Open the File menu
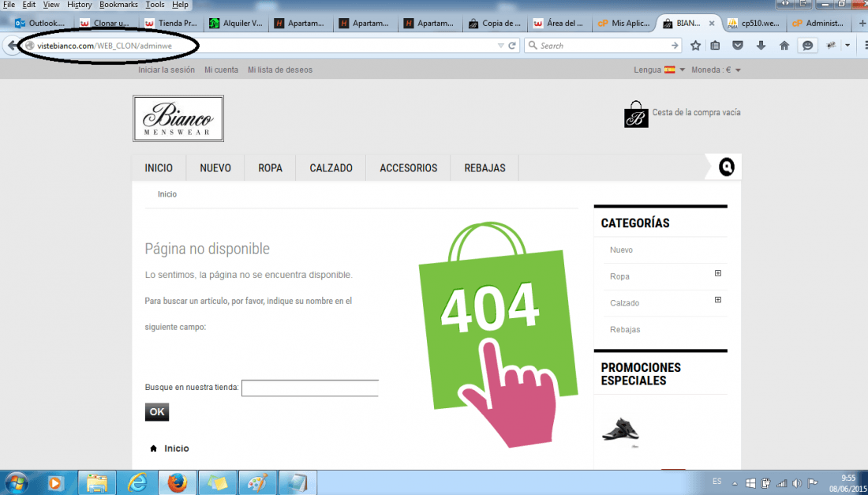 coord(9,5)
